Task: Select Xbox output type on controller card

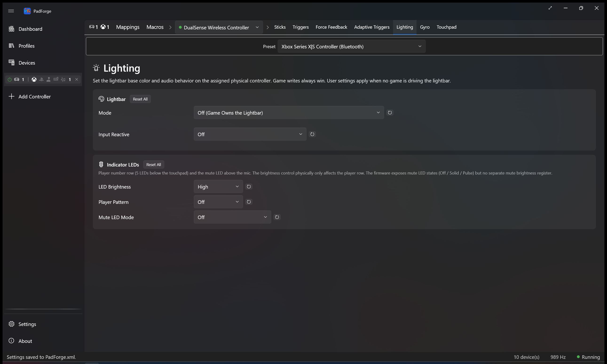Action: click(x=34, y=79)
